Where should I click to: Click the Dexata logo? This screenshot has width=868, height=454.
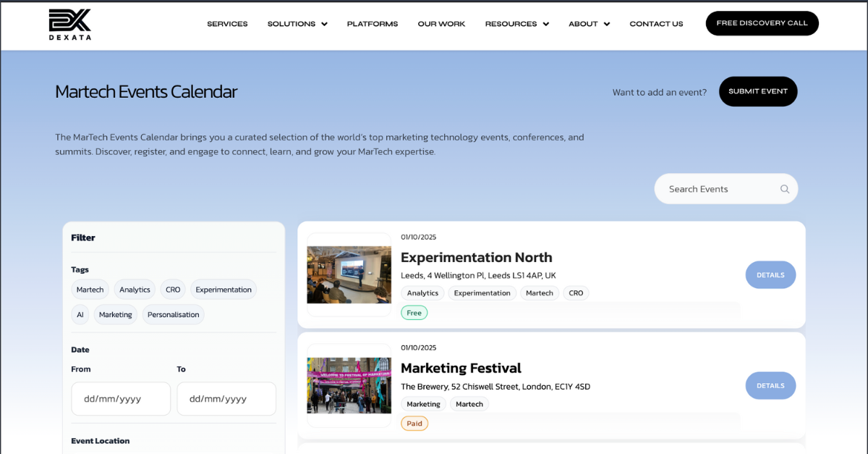(x=69, y=23)
